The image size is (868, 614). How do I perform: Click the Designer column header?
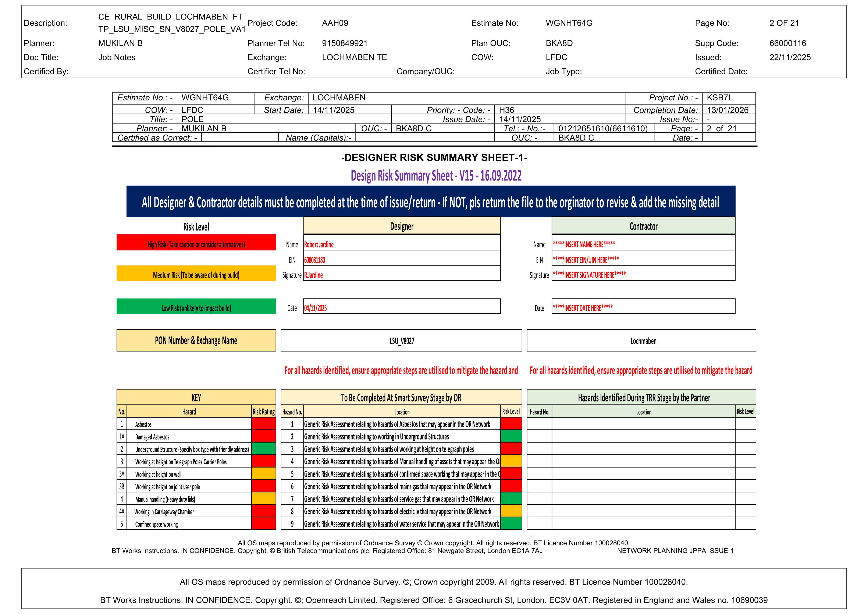click(402, 226)
